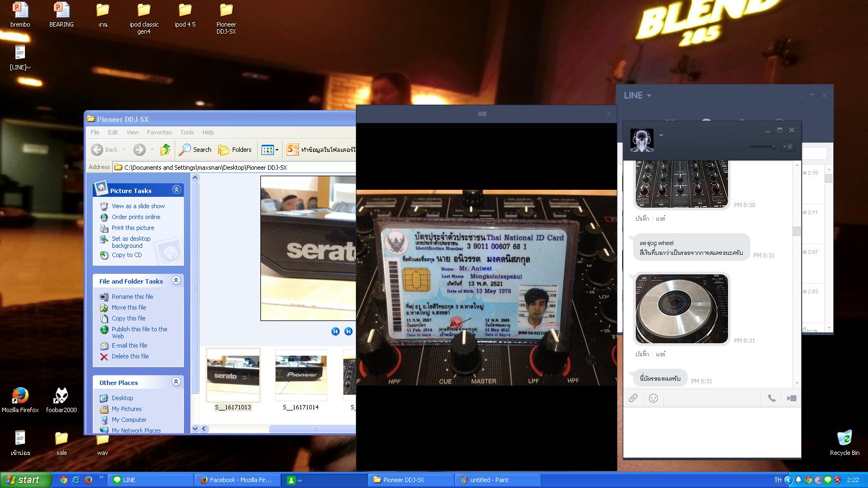This screenshot has width=868, height=488.
Task: Open the Edit menu in Explorer
Action: point(113,132)
